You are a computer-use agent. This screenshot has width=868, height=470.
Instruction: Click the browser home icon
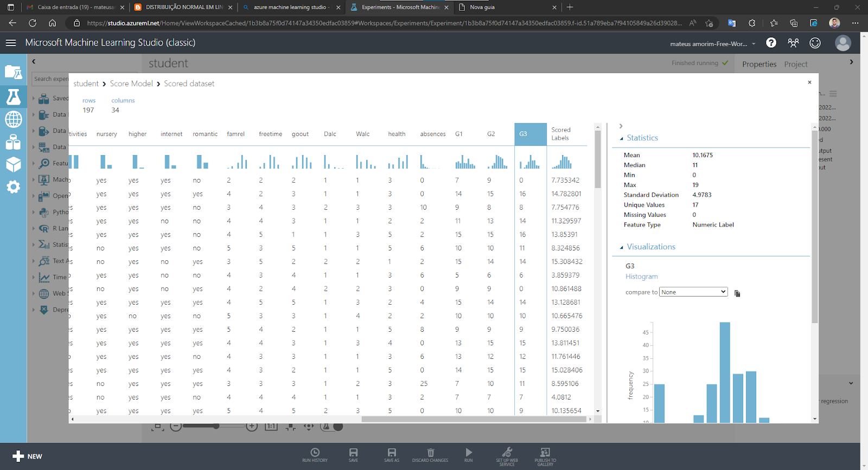coord(52,23)
